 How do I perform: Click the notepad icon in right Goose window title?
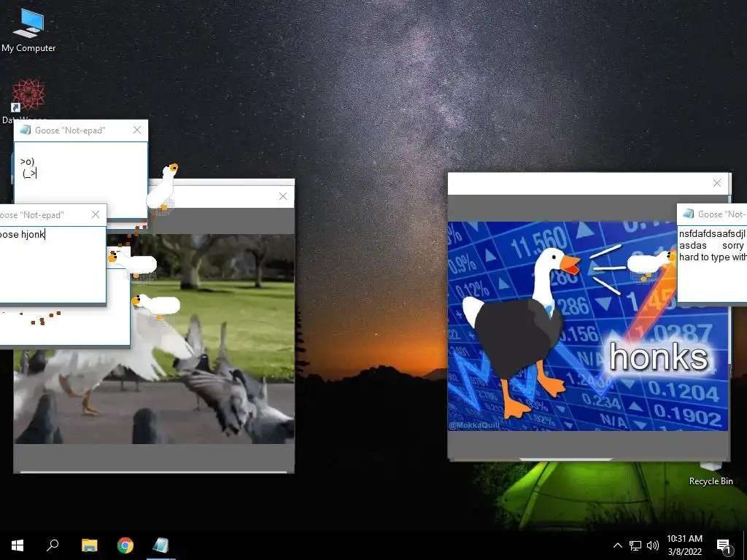689,214
